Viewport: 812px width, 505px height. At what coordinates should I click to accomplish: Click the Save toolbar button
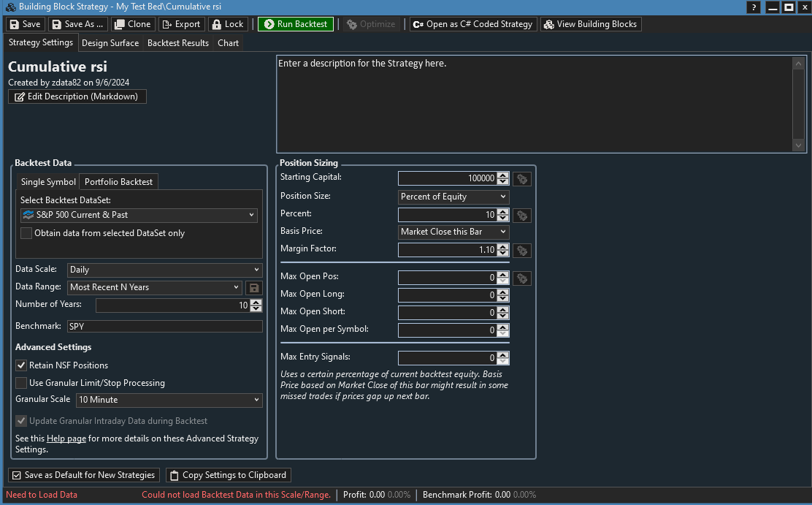(x=25, y=24)
